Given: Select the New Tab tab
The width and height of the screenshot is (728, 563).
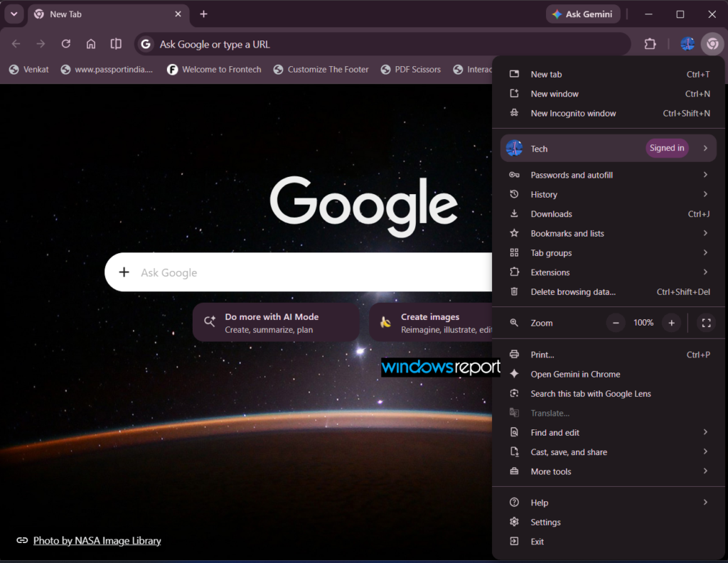Looking at the screenshot, I should tap(108, 14).
